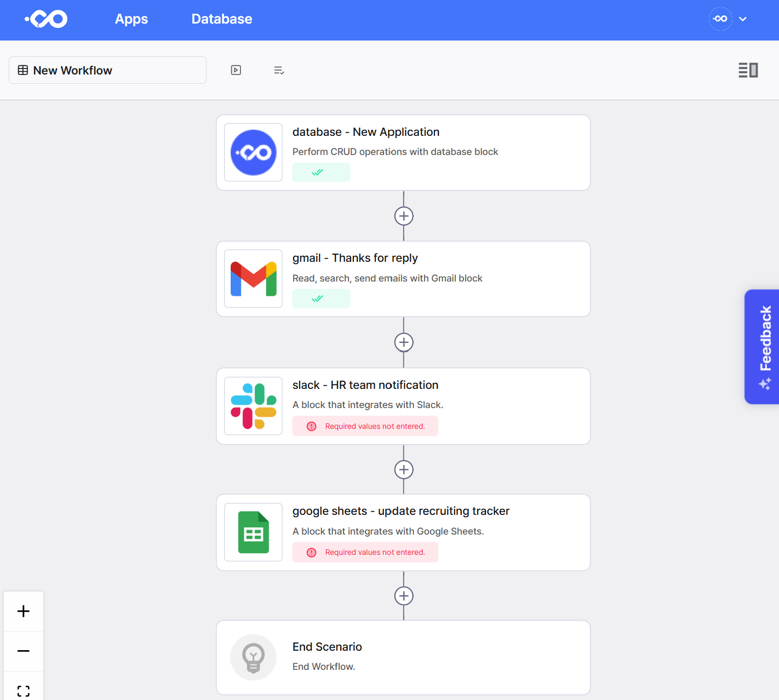Zoom in the canvas with plus button
Viewport: 779px width, 700px height.
24,611
